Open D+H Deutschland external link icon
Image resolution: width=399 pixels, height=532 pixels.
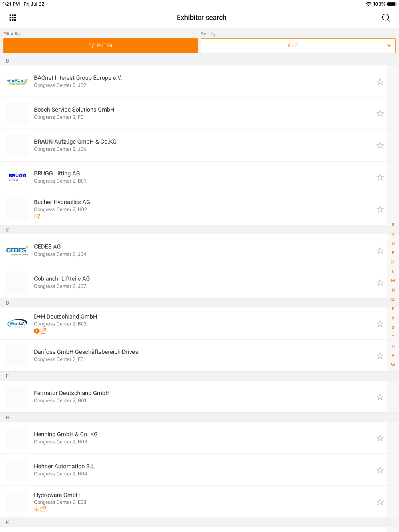43,331
